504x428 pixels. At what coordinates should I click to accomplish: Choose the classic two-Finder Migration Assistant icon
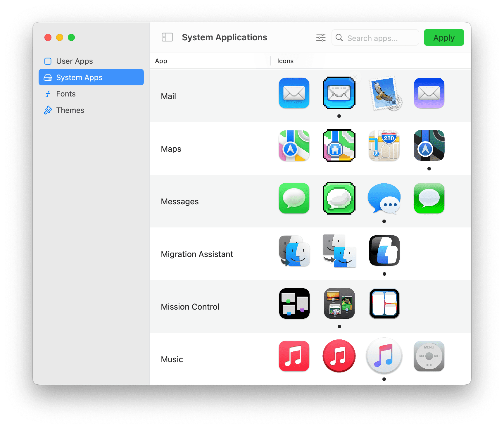339,251
